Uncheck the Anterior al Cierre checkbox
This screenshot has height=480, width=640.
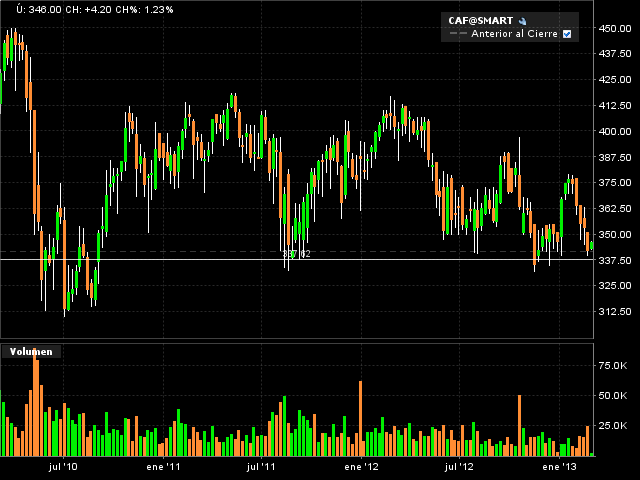click(x=567, y=34)
